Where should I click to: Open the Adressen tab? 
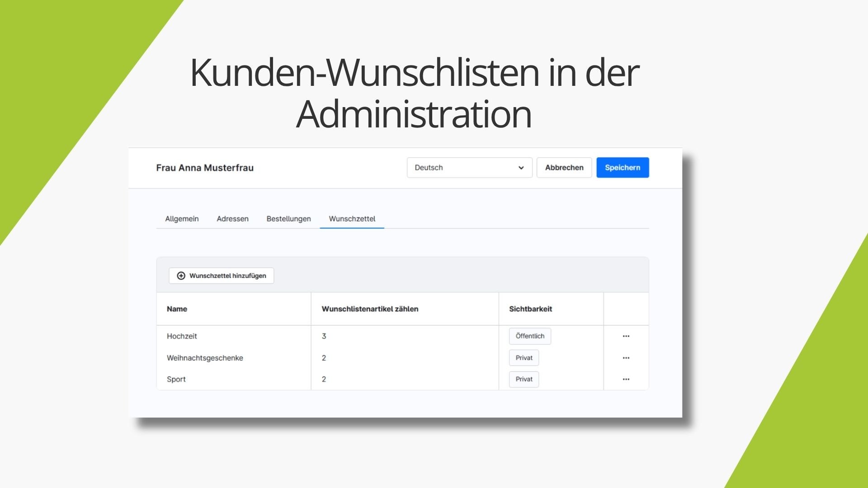coord(232,219)
